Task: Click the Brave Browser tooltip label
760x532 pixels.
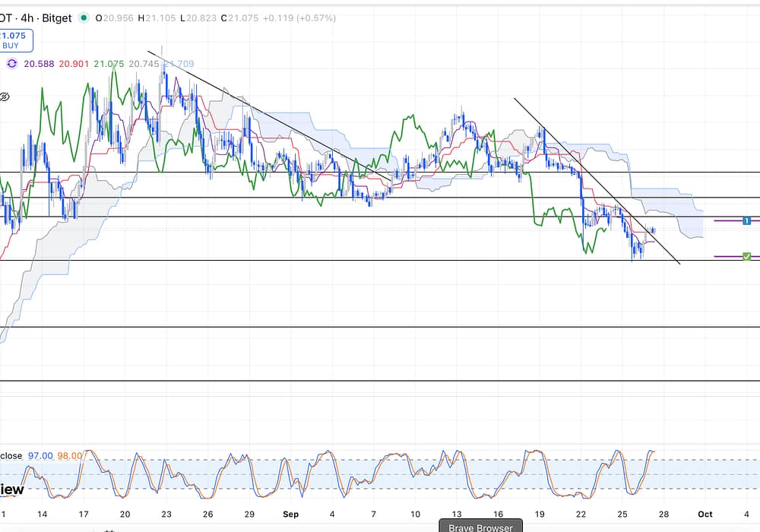Action: click(x=480, y=527)
